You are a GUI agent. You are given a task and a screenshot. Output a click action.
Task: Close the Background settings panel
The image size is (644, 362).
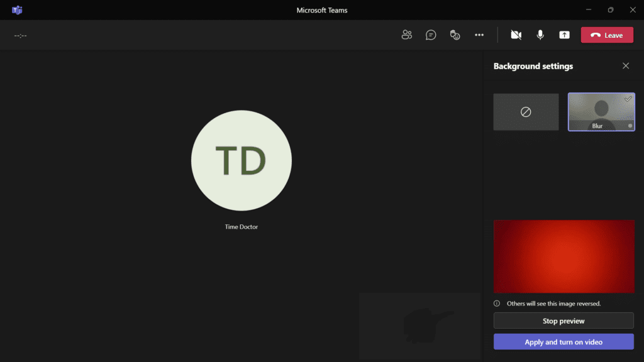(x=626, y=65)
